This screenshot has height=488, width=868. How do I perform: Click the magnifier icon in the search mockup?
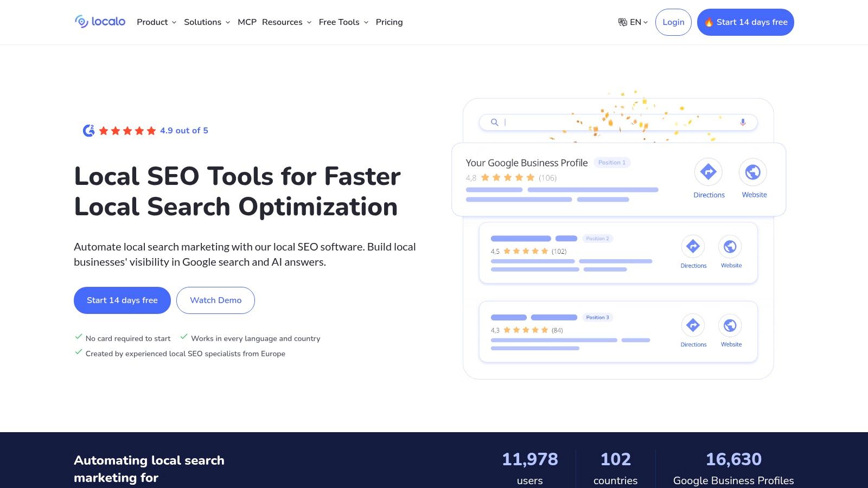tap(495, 123)
